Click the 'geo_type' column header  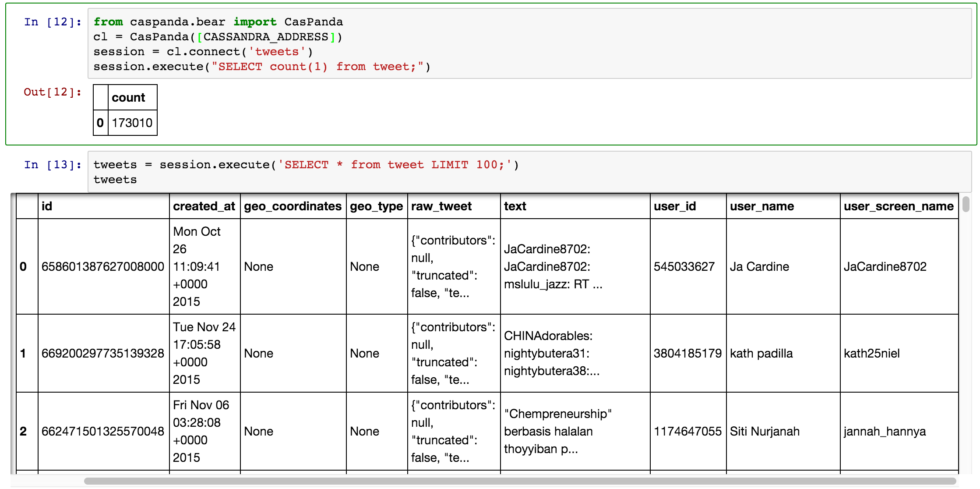coord(377,206)
